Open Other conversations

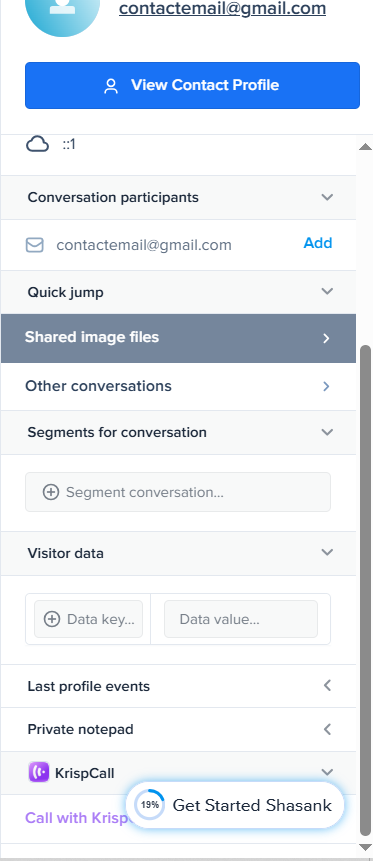(x=179, y=387)
